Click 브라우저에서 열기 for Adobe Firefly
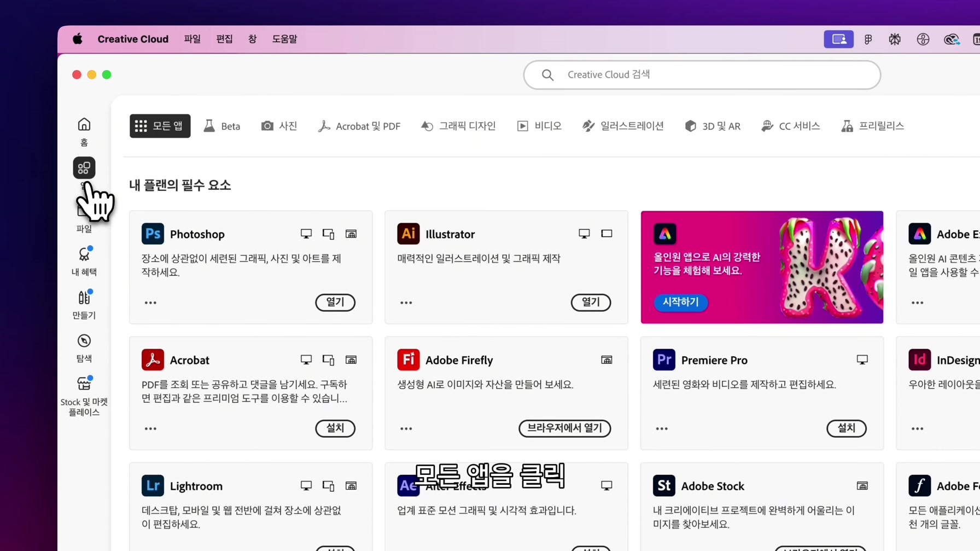The width and height of the screenshot is (980, 551). click(564, 428)
